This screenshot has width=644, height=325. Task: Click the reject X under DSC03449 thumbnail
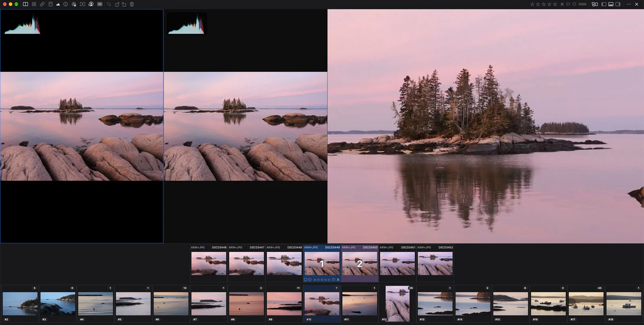pos(338,280)
